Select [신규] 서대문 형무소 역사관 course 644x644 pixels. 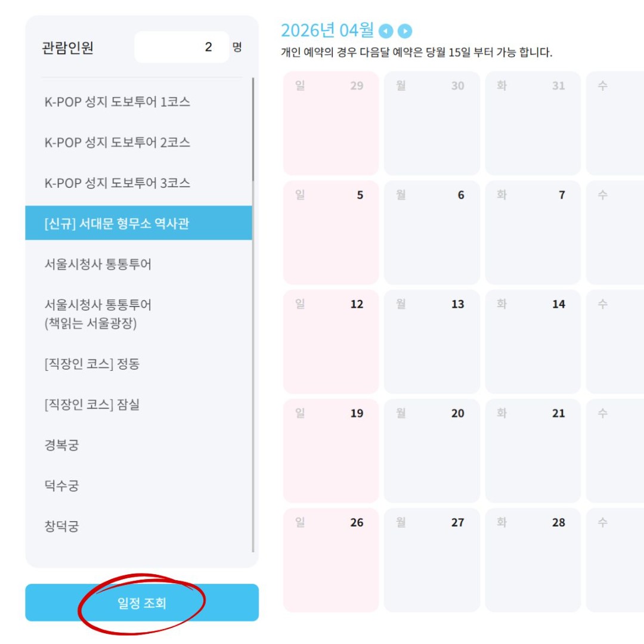pos(138,223)
